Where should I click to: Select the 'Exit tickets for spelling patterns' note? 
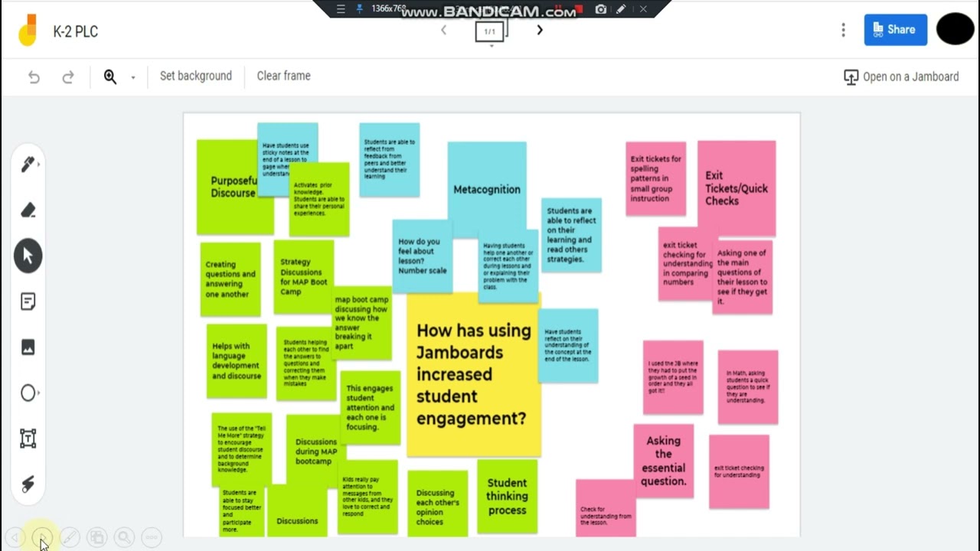pos(655,178)
